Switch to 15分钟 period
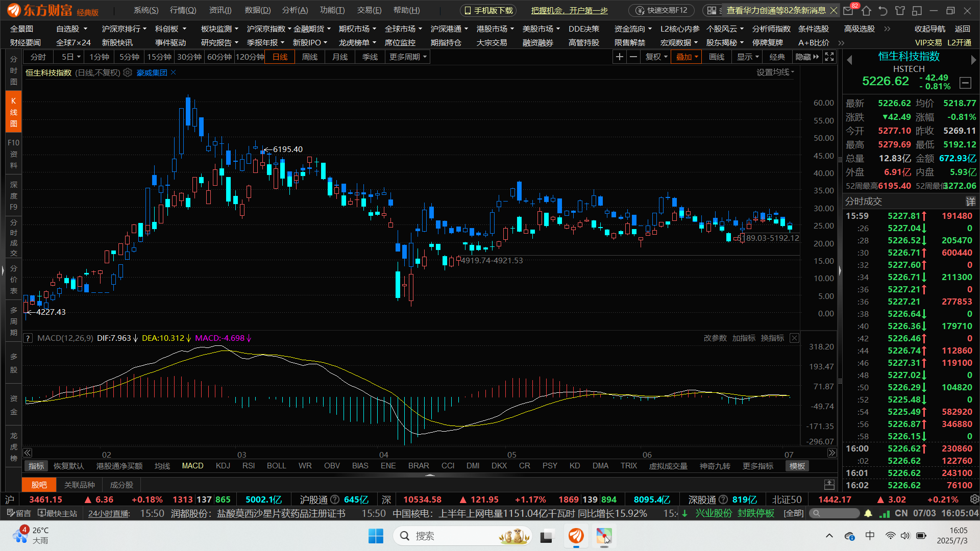The height and width of the screenshot is (551, 980). coord(159,57)
